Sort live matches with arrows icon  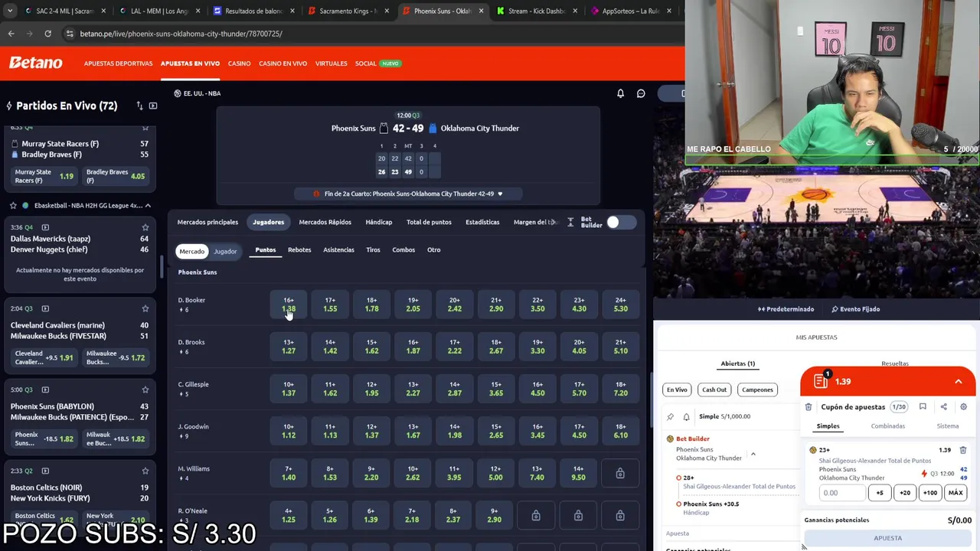[139, 106]
